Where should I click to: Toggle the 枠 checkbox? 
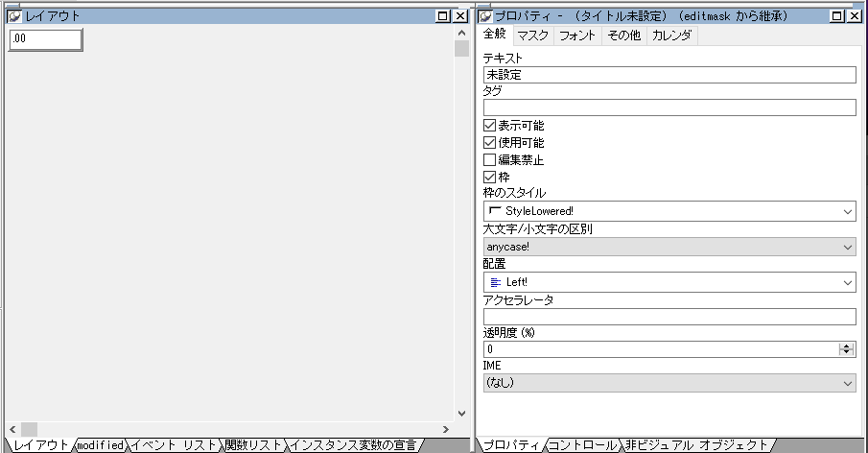click(490, 178)
